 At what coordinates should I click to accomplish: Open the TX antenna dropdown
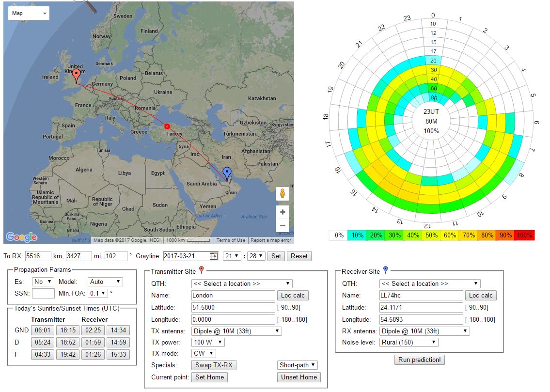click(236, 331)
